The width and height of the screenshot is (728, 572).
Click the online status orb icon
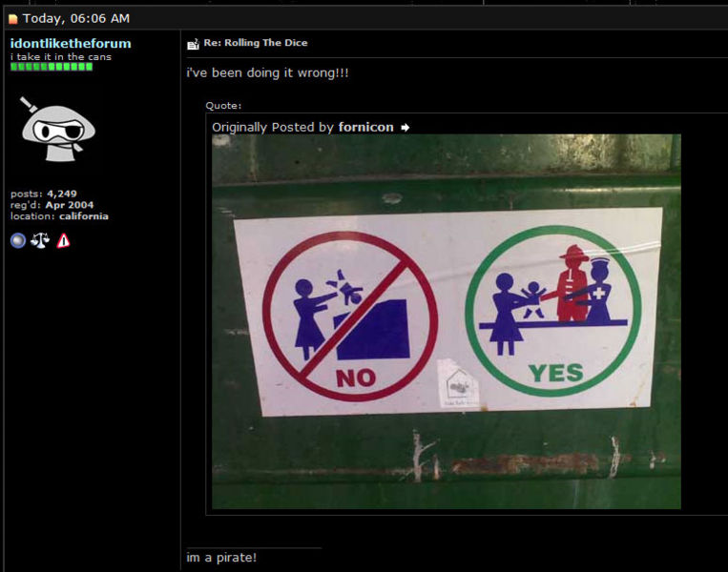18,241
